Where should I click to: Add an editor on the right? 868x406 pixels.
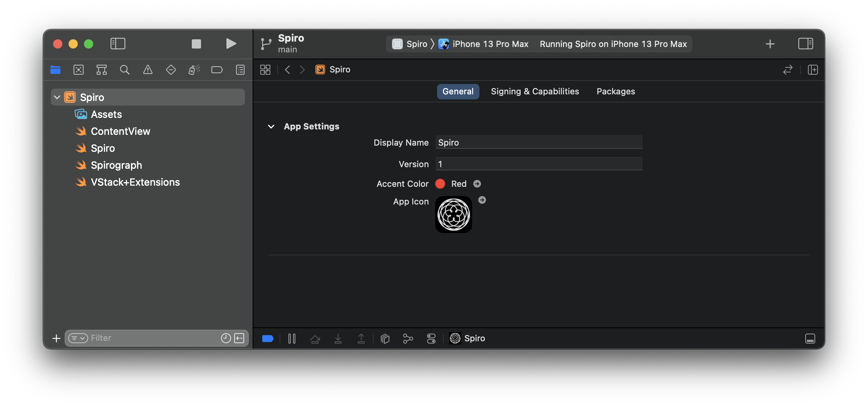click(x=813, y=70)
